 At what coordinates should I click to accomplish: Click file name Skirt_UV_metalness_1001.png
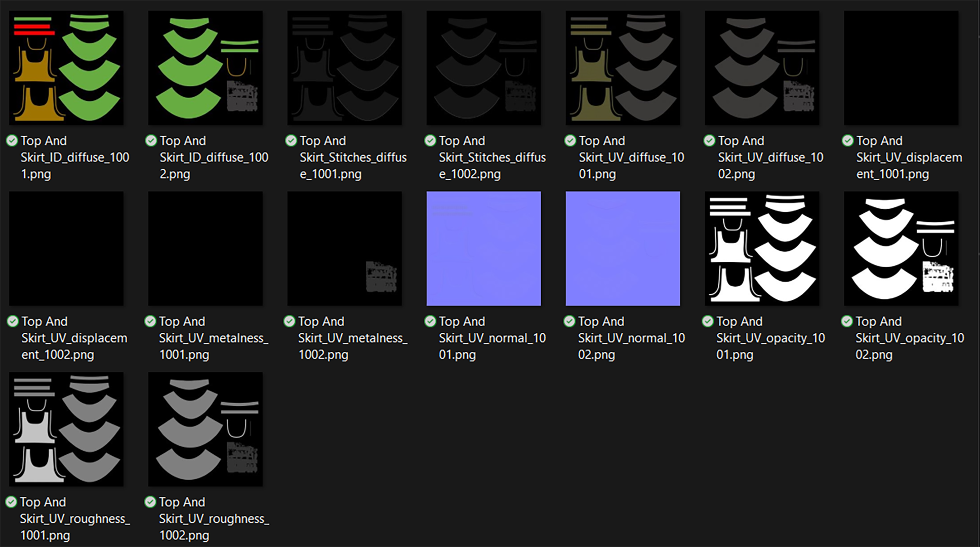(214, 338)
